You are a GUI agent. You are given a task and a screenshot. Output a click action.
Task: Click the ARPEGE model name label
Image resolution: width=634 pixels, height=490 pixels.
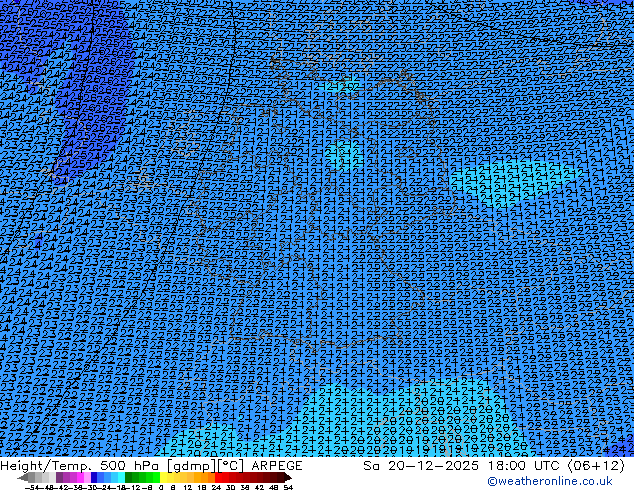tap(277, 465)
